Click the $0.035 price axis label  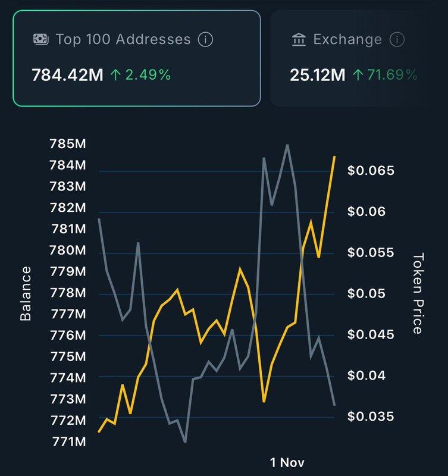click(x=370, y=416)
